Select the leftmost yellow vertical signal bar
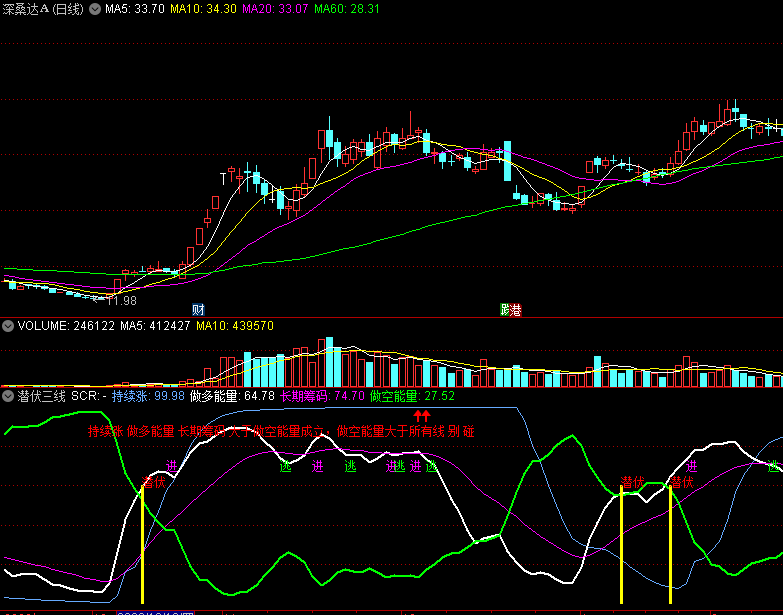This screenshot has height=615, width=783. (x=142, y=545)
